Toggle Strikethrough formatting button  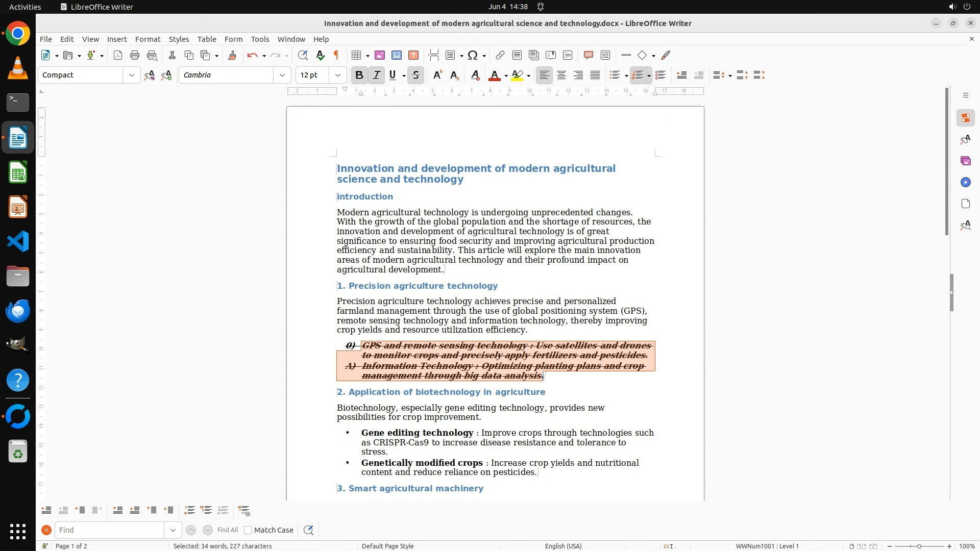(x=416, y=75)
